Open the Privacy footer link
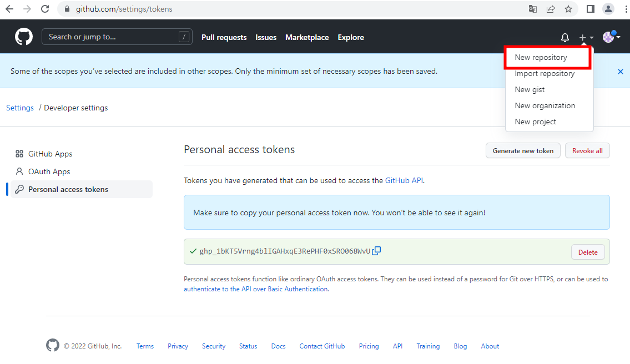Viewport: 630px width, 364px height. (x=178, y=346)
